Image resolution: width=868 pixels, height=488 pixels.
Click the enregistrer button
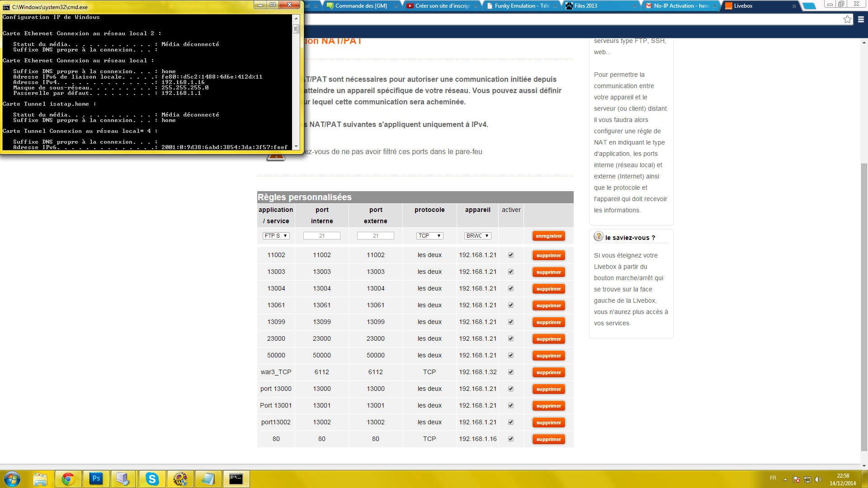[549, 236]
